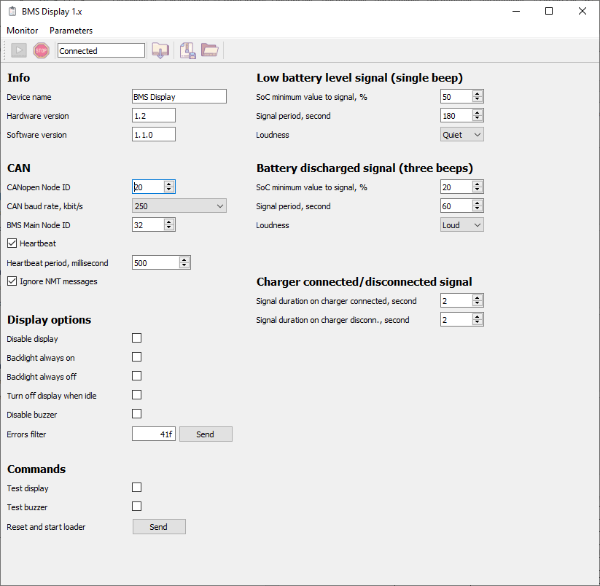Click the low battery SoC value 50 field
Screen dimensions: 600x586
click(x=456, y=96)
